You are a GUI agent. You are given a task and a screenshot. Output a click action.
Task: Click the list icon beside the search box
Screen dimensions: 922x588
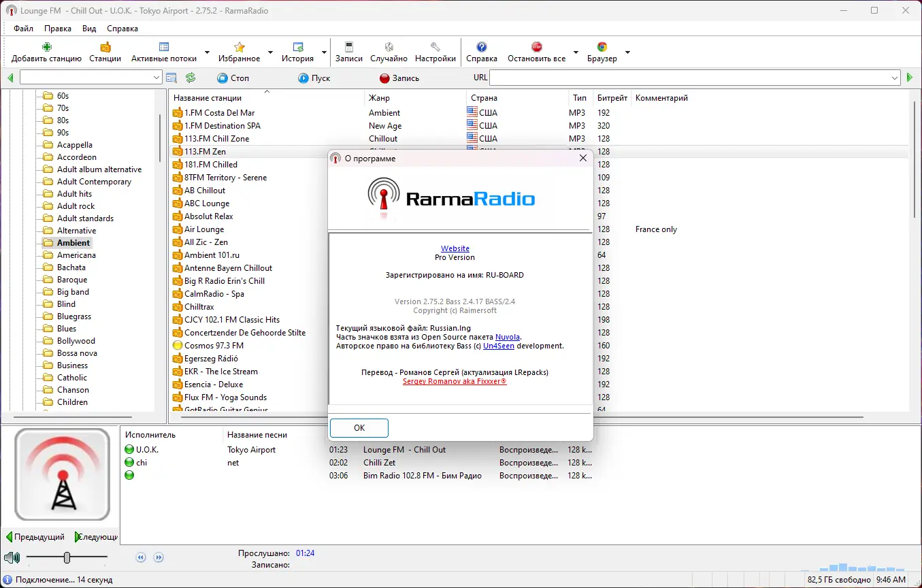[x=171, y=78]
